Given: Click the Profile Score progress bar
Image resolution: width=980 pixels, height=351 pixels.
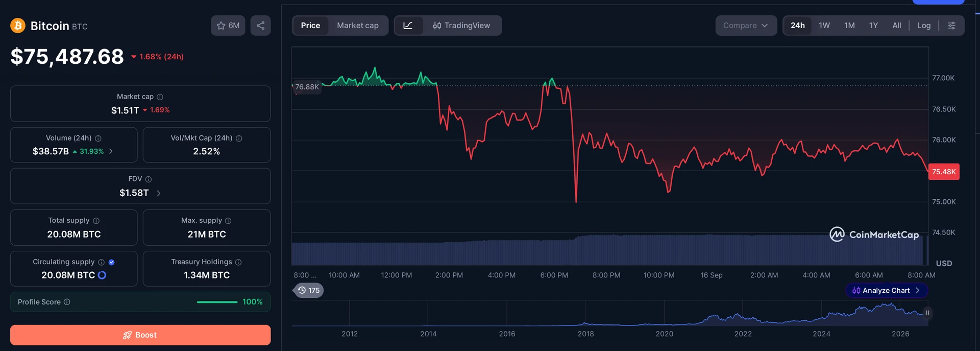Looking at the screenshot, I should pyautogui.click(x=217, y=302).
